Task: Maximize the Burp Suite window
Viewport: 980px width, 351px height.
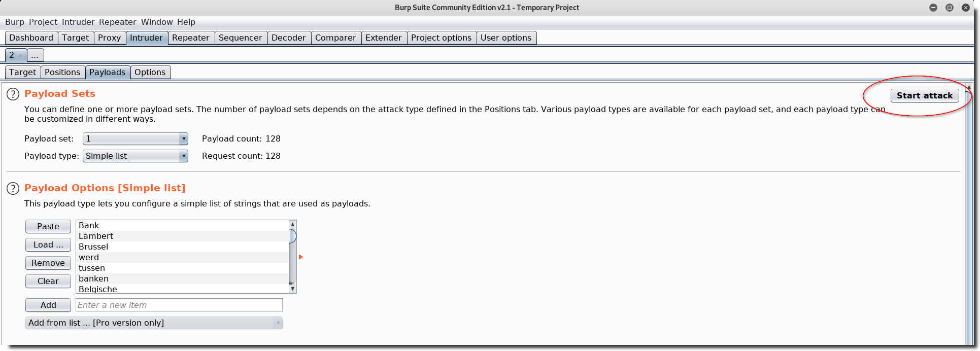Action: (950, 8)
